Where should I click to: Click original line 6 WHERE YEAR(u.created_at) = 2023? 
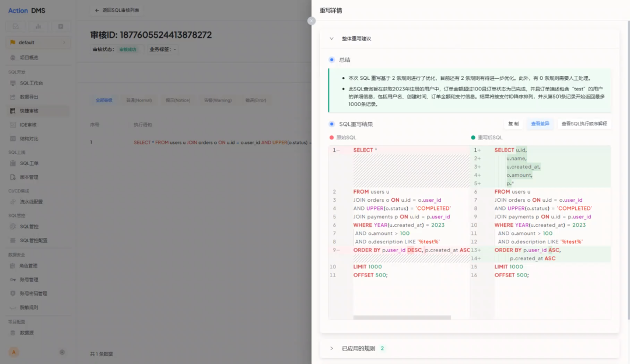point(398,225)
